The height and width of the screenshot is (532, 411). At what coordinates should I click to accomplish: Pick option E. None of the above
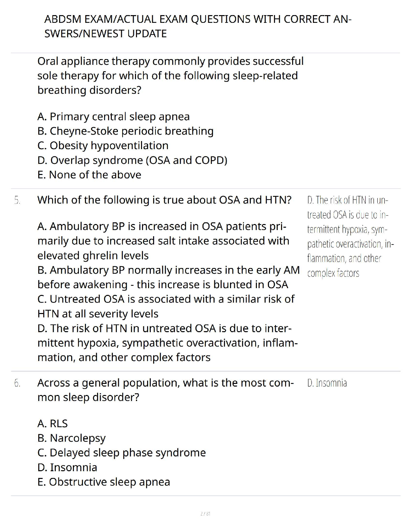coord(89,175)
